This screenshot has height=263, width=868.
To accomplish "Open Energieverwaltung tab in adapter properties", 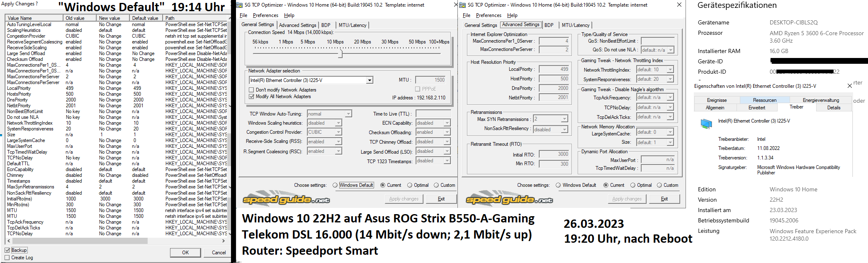I will (x=821, y=100).
